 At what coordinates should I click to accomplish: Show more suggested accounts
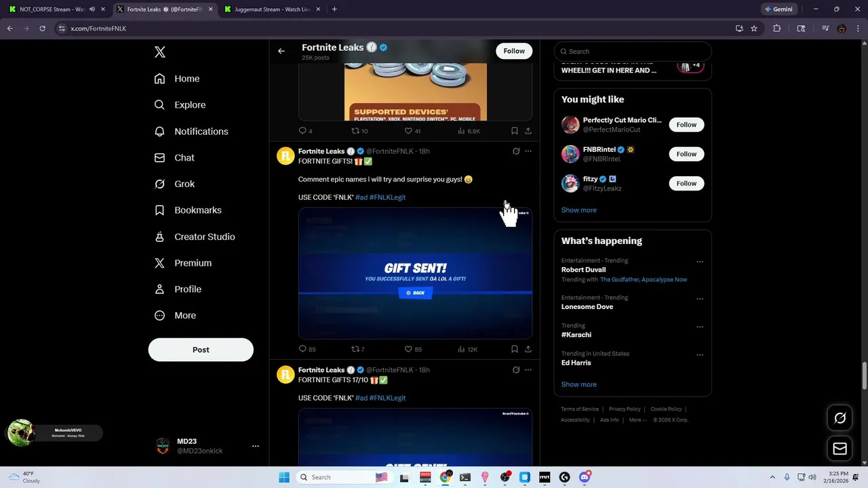[x=579, y=210]
